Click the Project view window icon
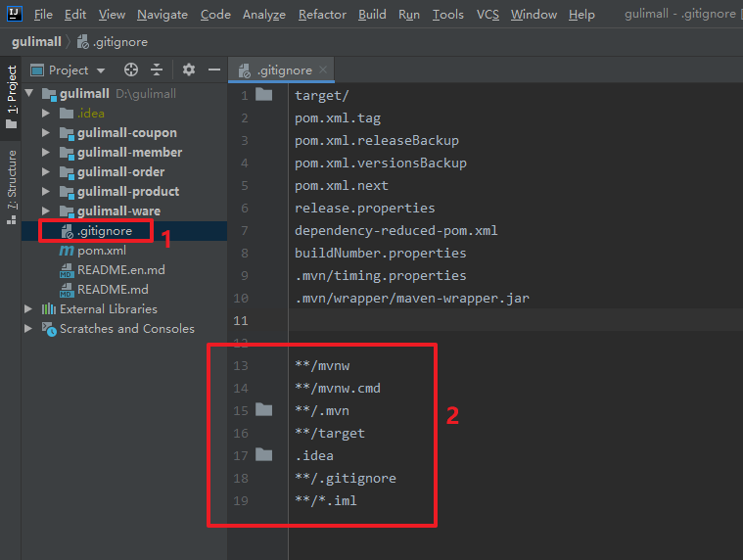The width and height of the screenshot is (743, 560). [37, 70]
